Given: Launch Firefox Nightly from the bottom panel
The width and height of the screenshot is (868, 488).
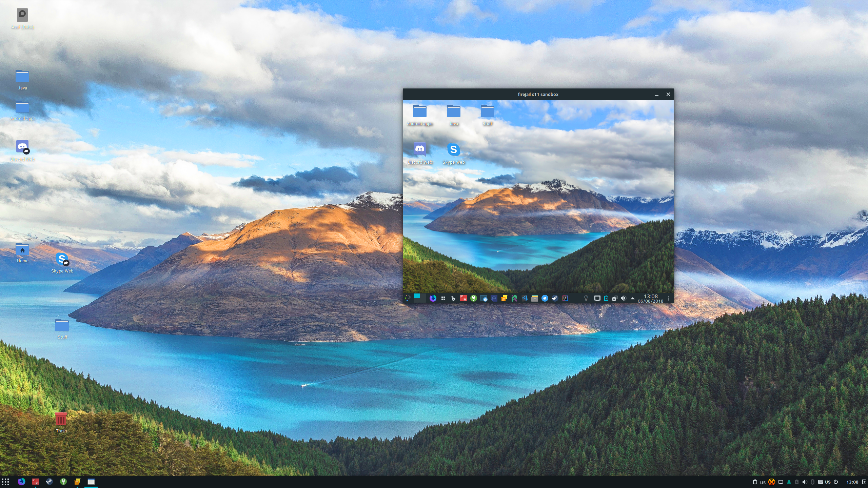Looking at the screenshot, I should pyautogui.click(x=21, y=482).
